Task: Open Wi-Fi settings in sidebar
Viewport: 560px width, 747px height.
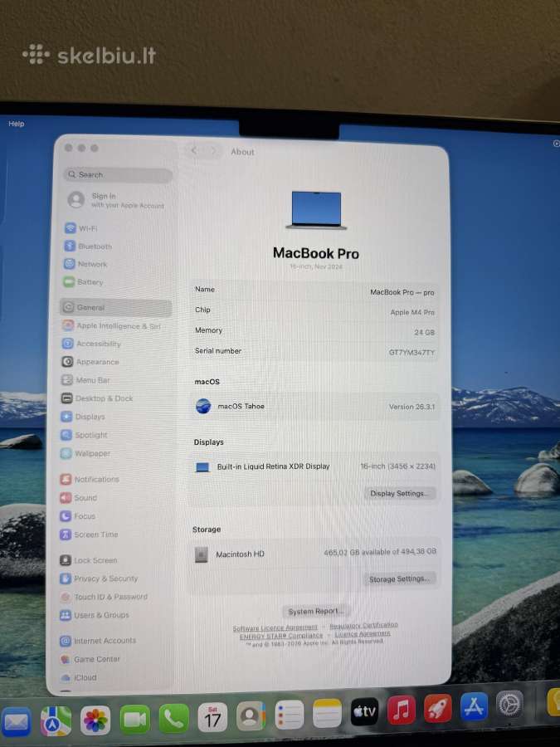Action: (x=81, y=228)
